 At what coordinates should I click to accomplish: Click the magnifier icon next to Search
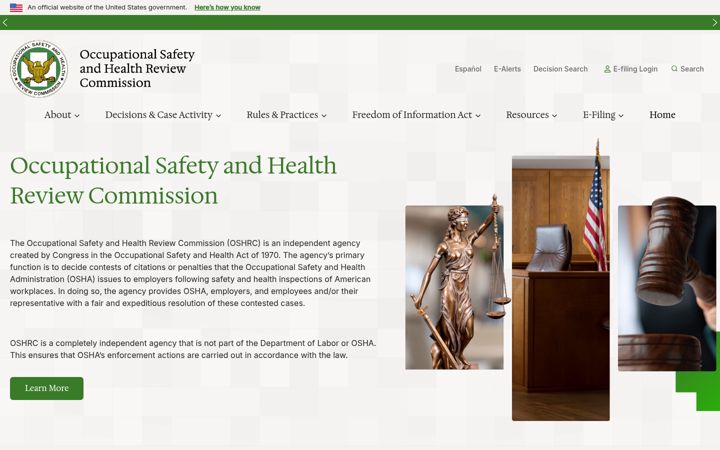674,68
